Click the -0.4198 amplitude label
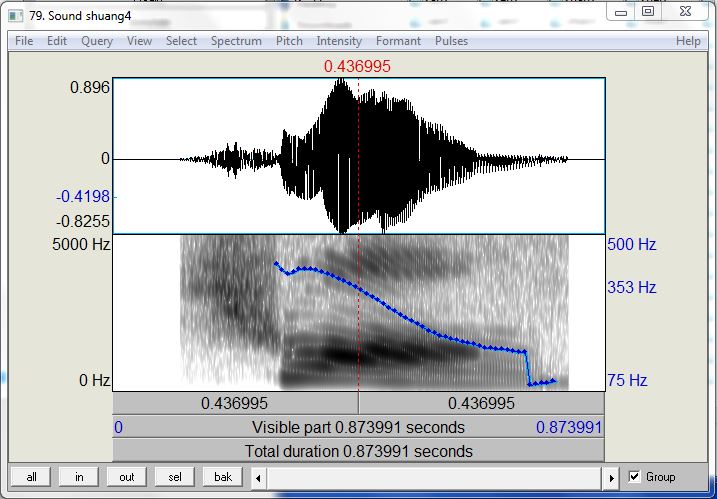Image resolution: width=717 pixels, height=499 pixels. (x=83, y=197)
